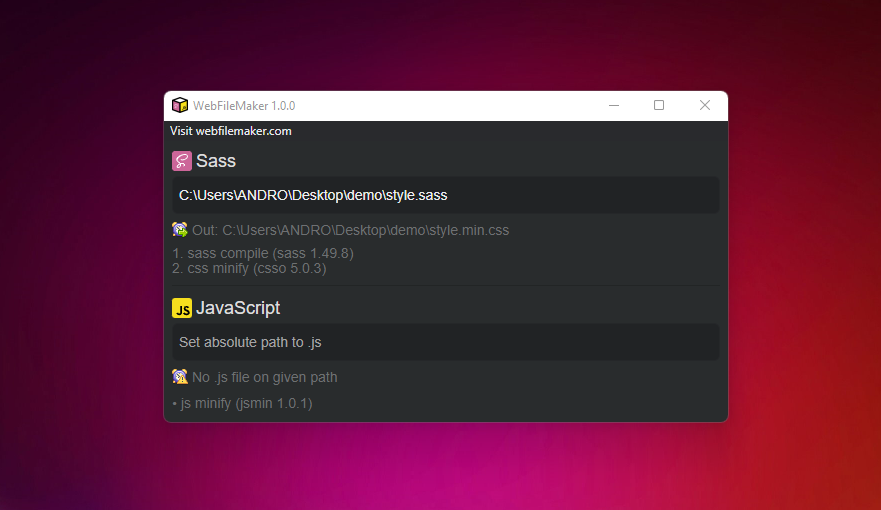The width and height of the screenshot is (881, 510).
Task: Click the yellow JS logo icon
Action: 181,308
